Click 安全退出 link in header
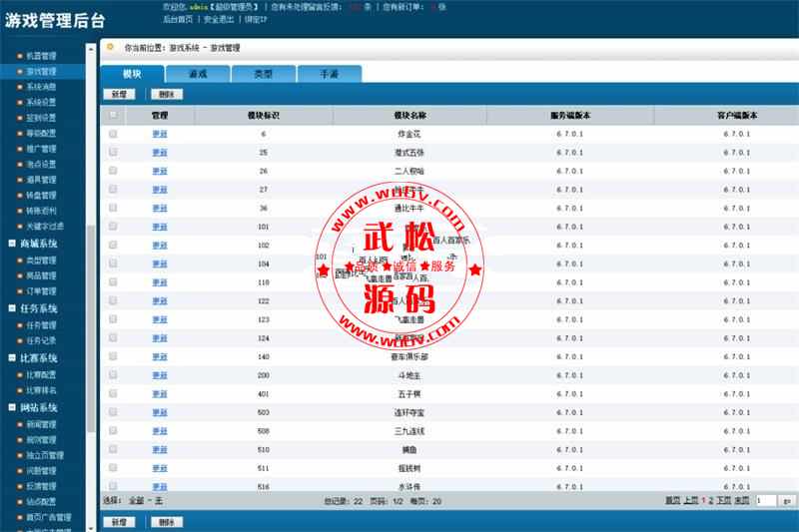 click(x=219, y=19)
